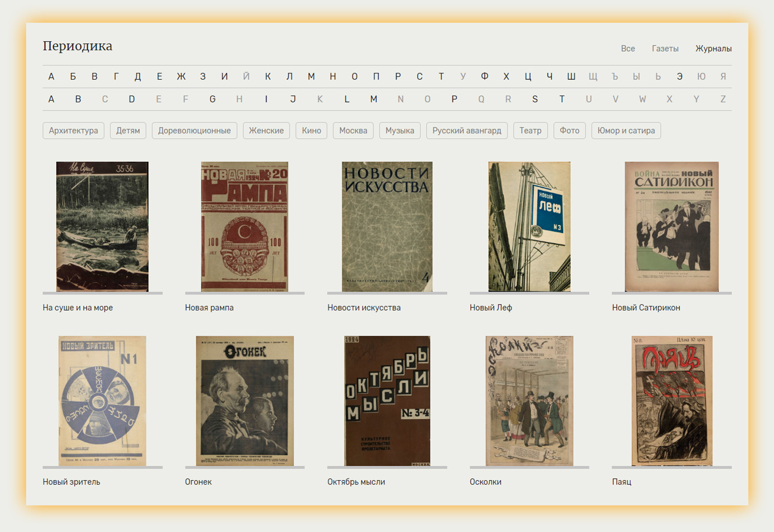This screenshot has height=532, width=774.
Task: Click the Новости искусства title link
Action: click(364, 308)
